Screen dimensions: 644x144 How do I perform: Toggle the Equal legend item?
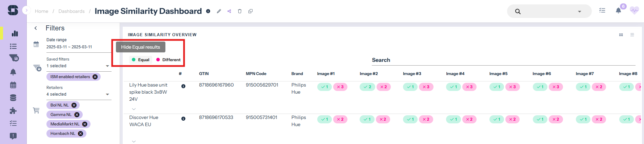pyautogui.click(x=141, y=60)
